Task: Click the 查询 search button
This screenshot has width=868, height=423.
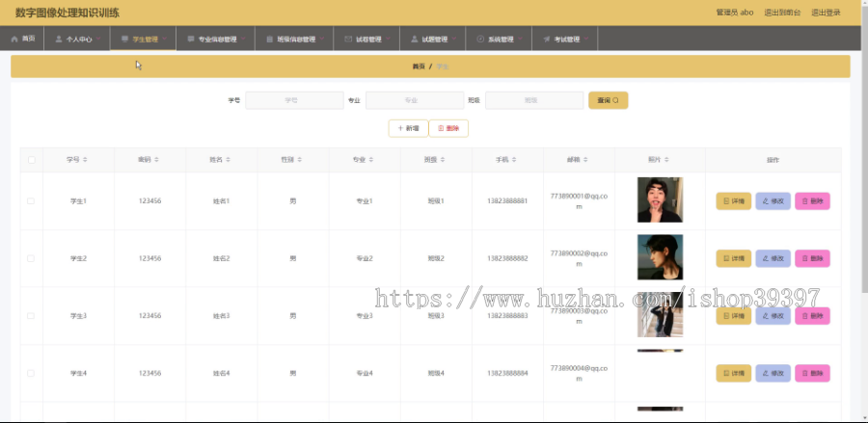Action: click(x=608, y=100)
